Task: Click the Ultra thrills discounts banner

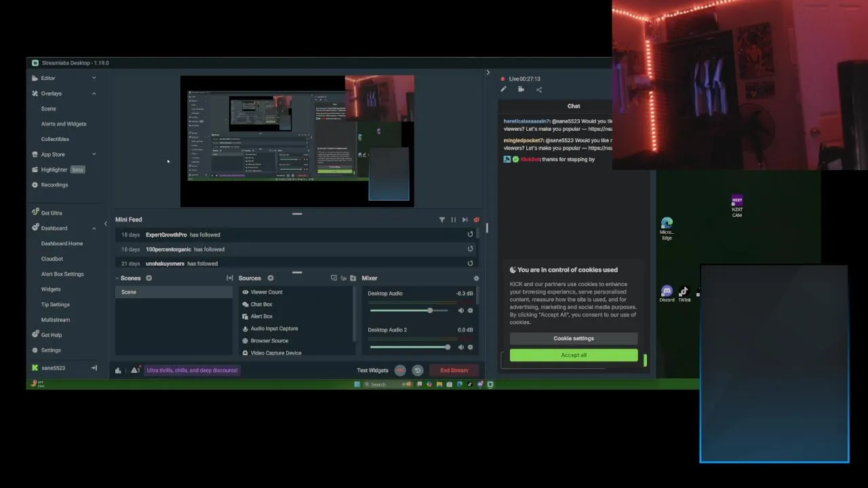Action: [192, 370]
